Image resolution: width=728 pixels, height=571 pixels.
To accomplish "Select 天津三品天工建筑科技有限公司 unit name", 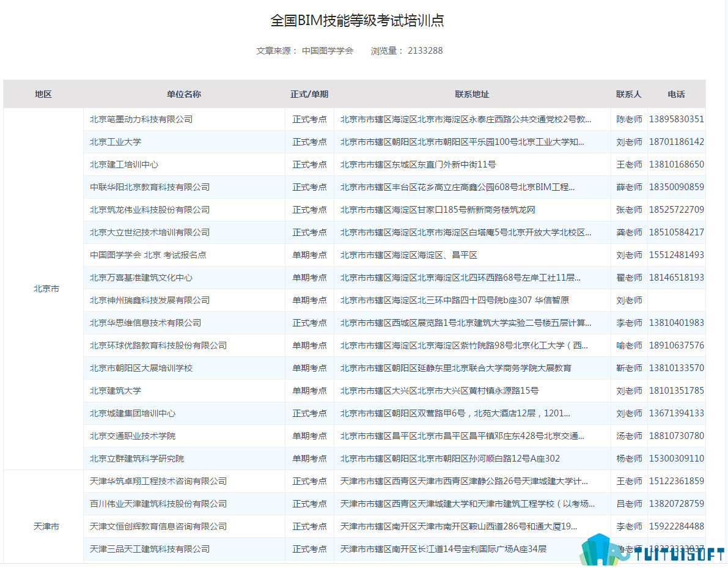I will (150, 549).
